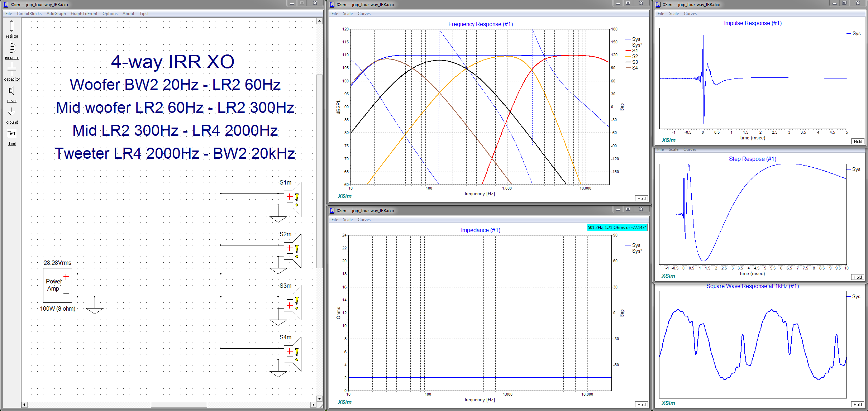The image size is (868, 411).
Task: Click XSim app icon in Frequency Response title bar
Action: click(332, 4)
